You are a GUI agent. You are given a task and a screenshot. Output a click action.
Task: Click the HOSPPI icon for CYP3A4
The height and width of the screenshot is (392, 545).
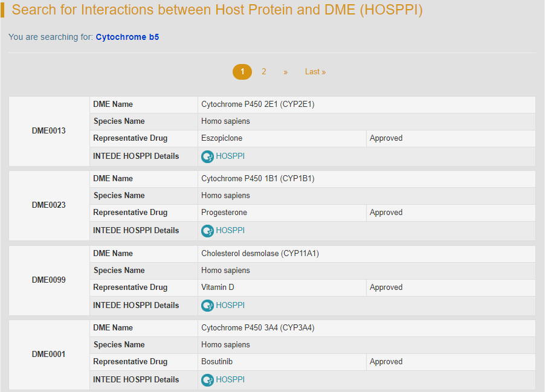pyautogui.click(x=207, y=380)
